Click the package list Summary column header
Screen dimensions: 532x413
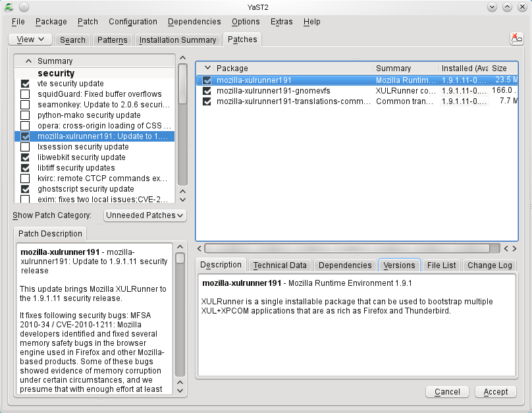click(x=405, y=69)
